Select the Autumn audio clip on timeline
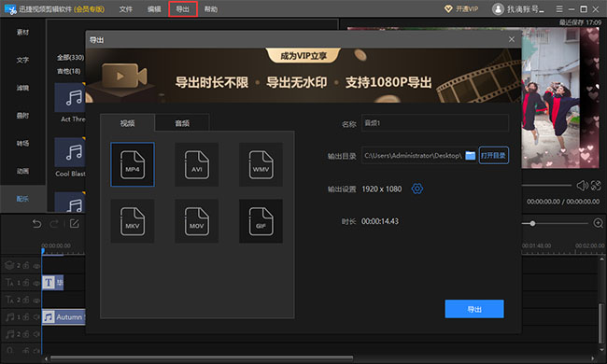 (64, 317)
